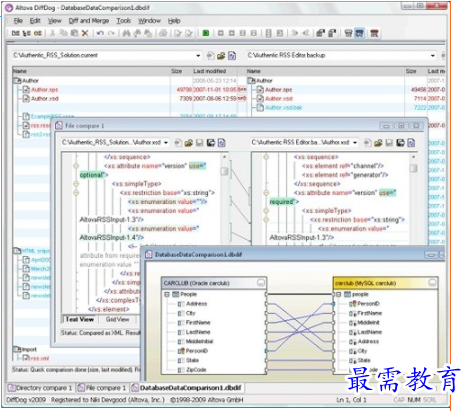Click the first compare-files icon on the main toolbar

pyautogui.click(x=15, y=33)
